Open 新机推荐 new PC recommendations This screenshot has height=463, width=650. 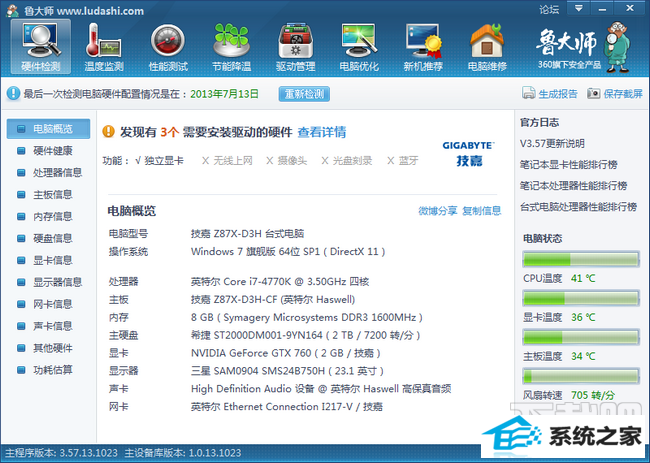(x=423, y=47)
